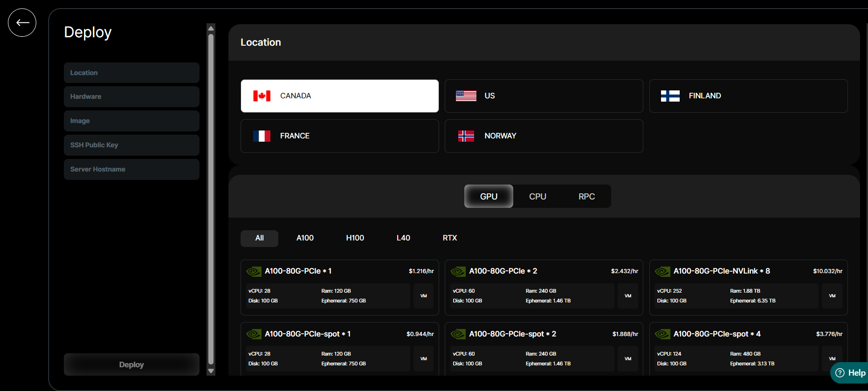868x391 pixels.
Task: Click the $3.776/hr price
Action: (829, 334)
